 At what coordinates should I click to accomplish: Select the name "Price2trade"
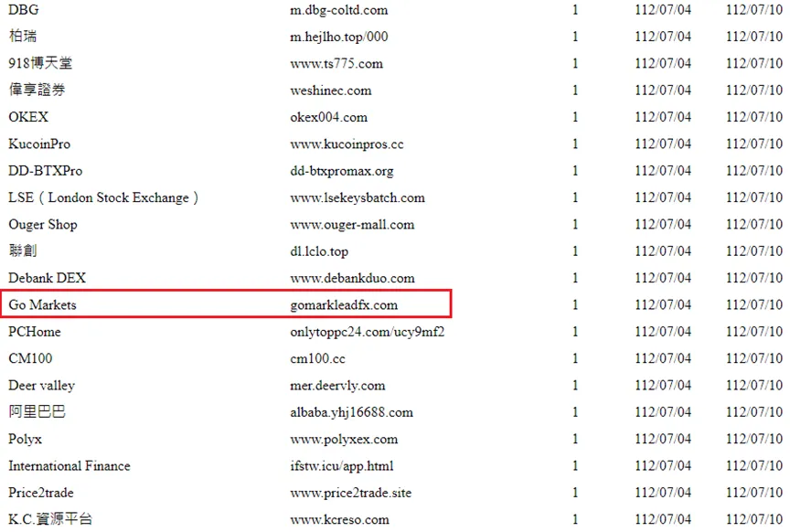coord(41,492)
